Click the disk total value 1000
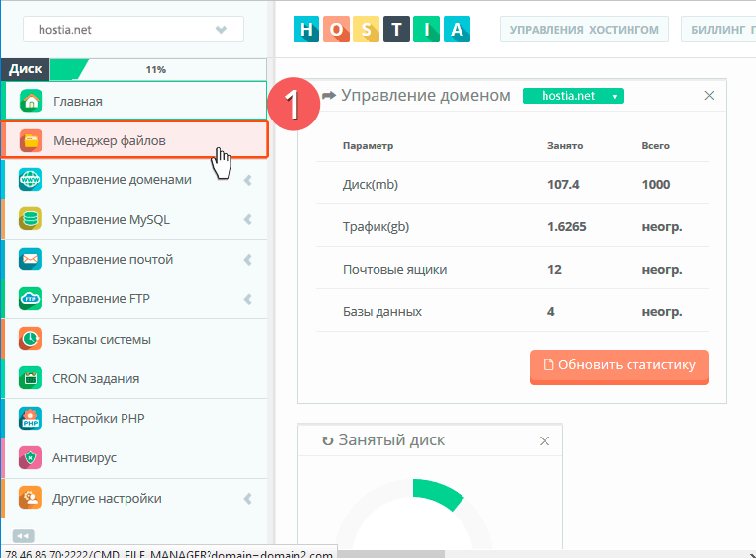The width and height of the screenshot is (756, 558). (656, 184)
